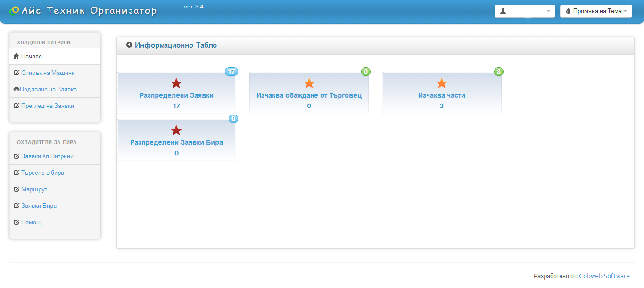Click the count 0 under Разпределени Заявки Бира
Screen dimensions: 644x288
coord(176,153)
